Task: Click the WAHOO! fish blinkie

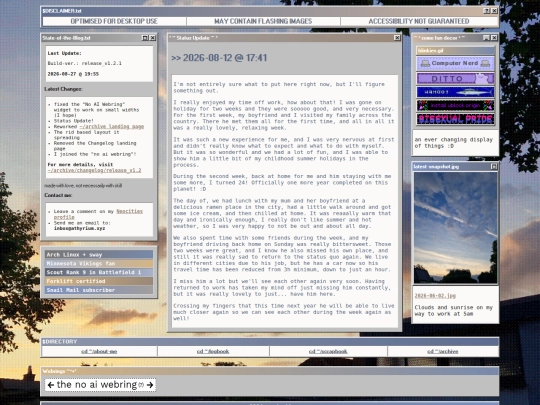Action: [455, 92]
